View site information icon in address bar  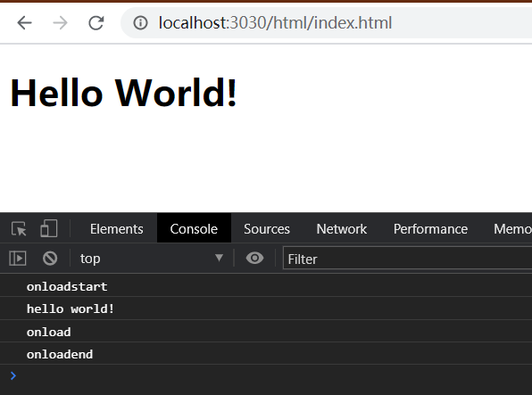pos(140,23)
